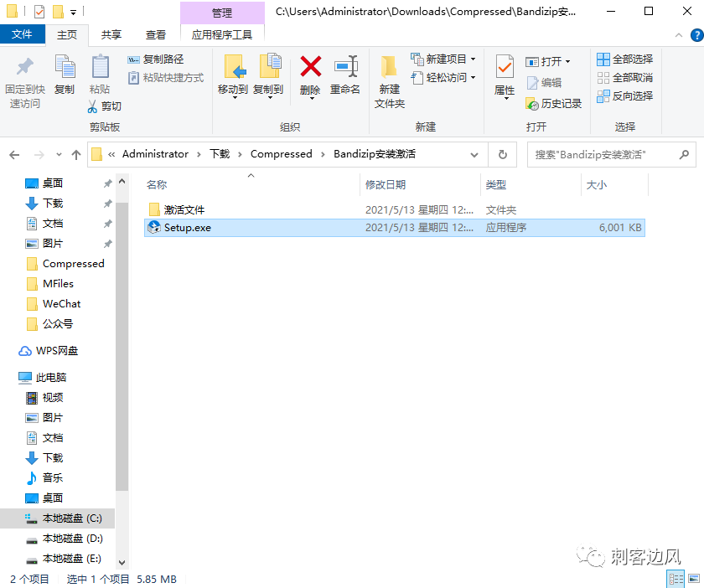Open New item (新建项目) dropdown
The height and width of the screenshot is (588, 704).
point(443,59)
